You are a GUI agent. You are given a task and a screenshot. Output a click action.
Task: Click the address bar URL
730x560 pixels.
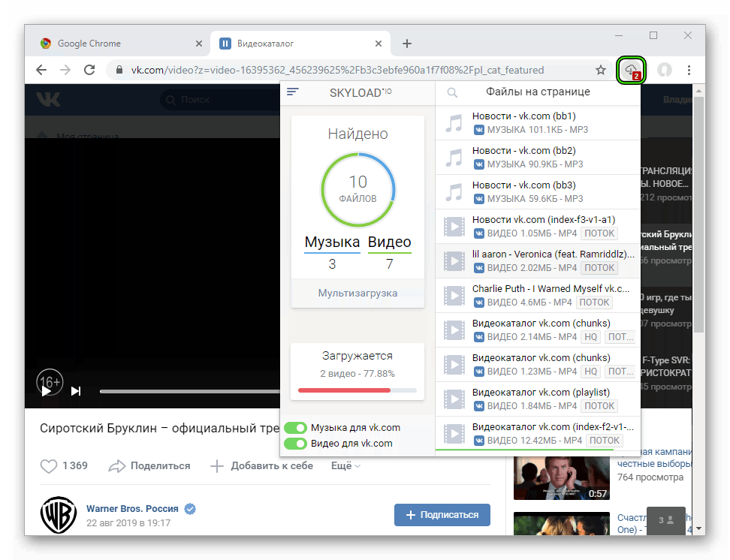(337, 71)
